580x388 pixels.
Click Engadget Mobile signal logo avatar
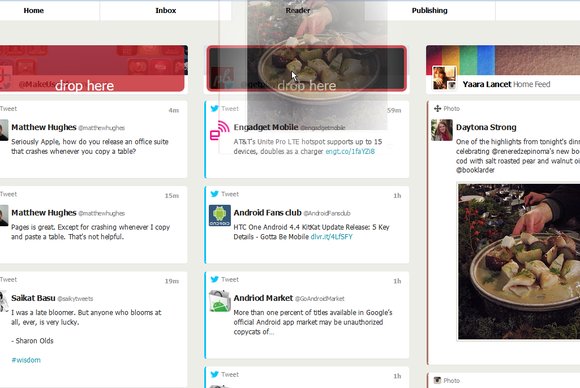click(x=220, y=131)
